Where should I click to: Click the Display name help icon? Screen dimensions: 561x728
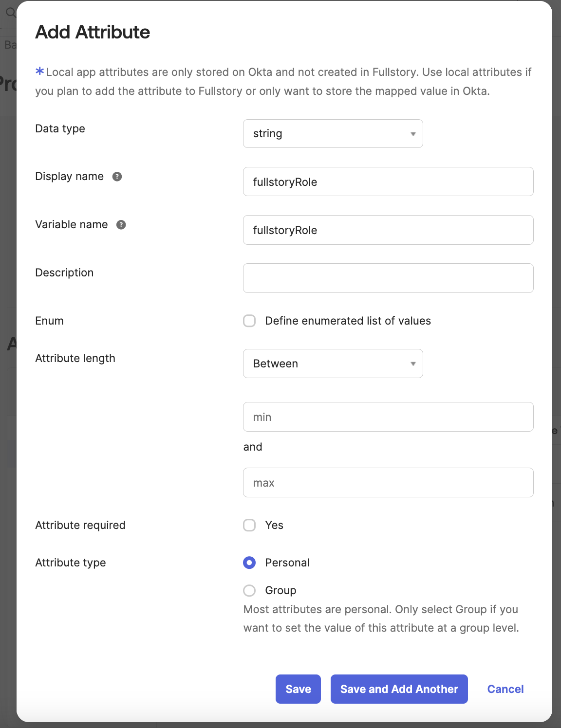point(117,177)
